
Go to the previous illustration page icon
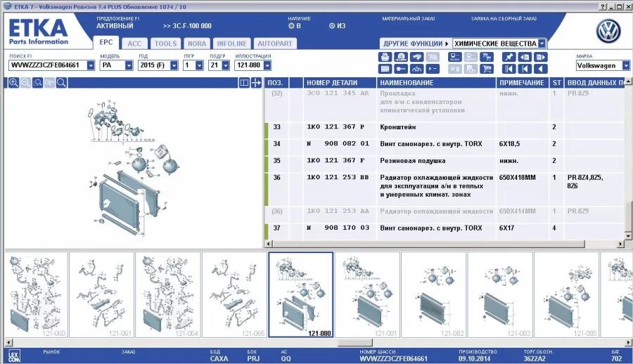coord(525,57)
